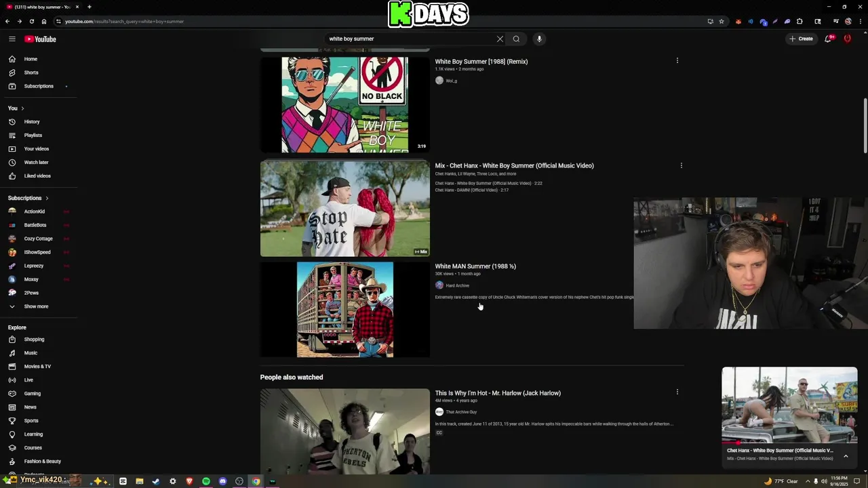Open Chrome three-dot menu
868x488 pixels.
click(860, 21)
